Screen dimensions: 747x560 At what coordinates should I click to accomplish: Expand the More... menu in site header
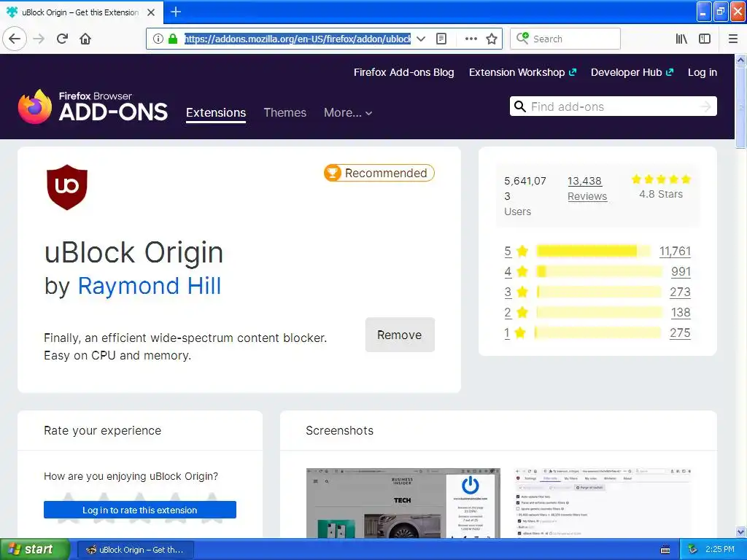348,113
